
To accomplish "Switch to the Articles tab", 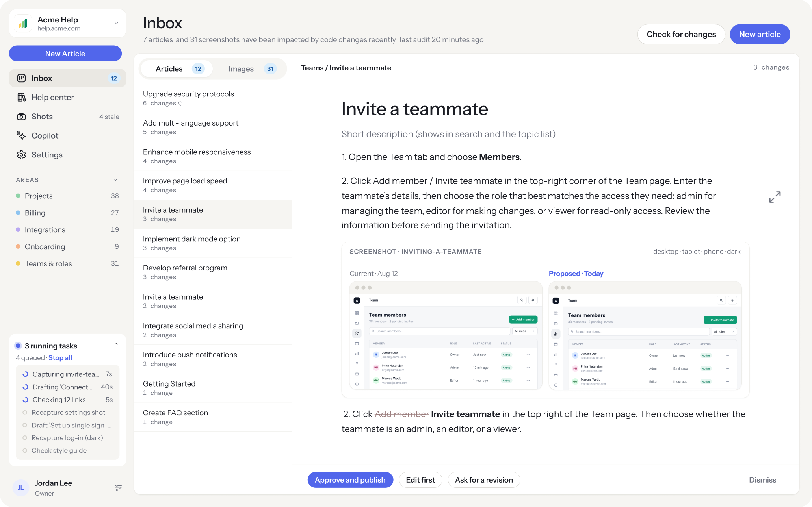I will (x=177, y=69).
